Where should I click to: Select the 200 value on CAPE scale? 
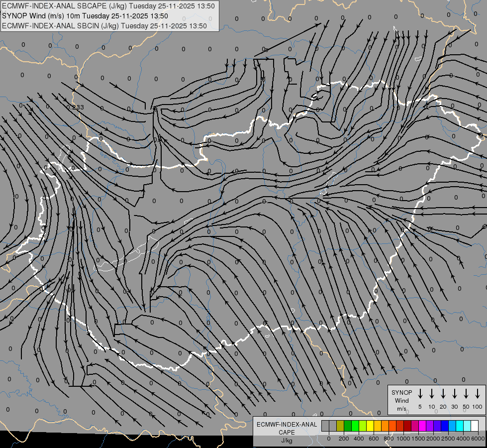point(344,439)
